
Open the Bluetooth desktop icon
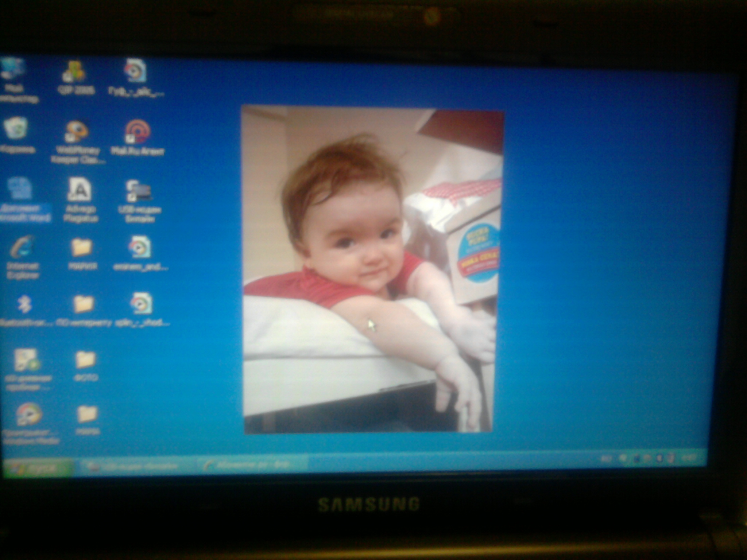click(x=24, y=304)
